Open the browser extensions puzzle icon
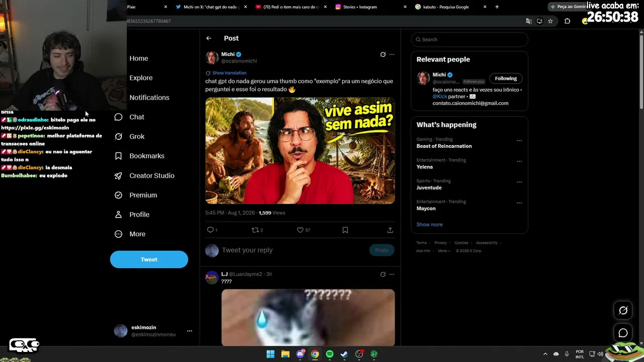644x362 pixels. tap(568, 21)
